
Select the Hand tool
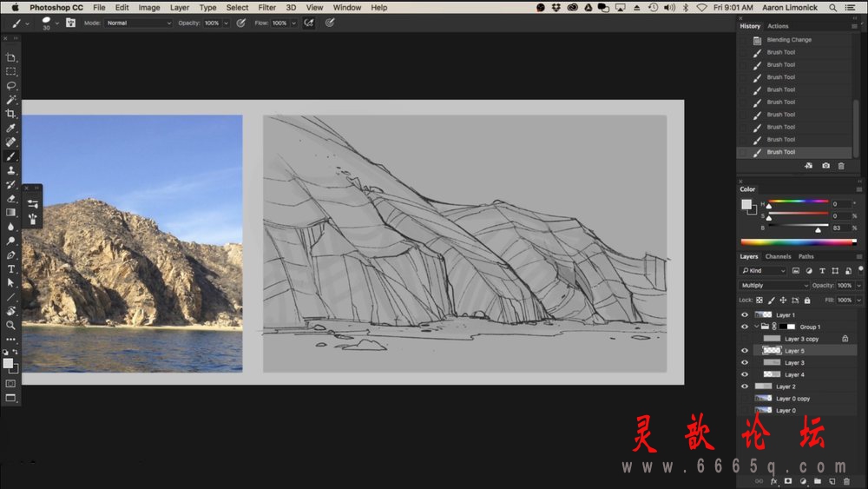[x=10, y=311]
